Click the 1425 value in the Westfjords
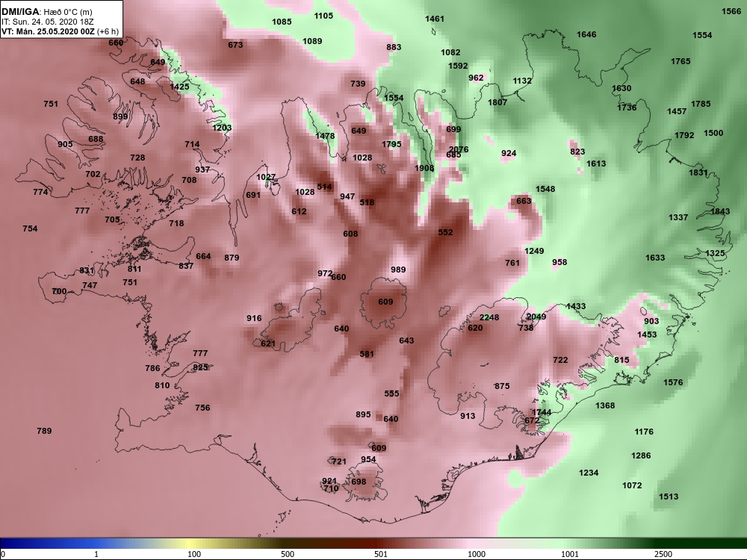This screenshot has height=560, width=747. click(x=179, y=86)
